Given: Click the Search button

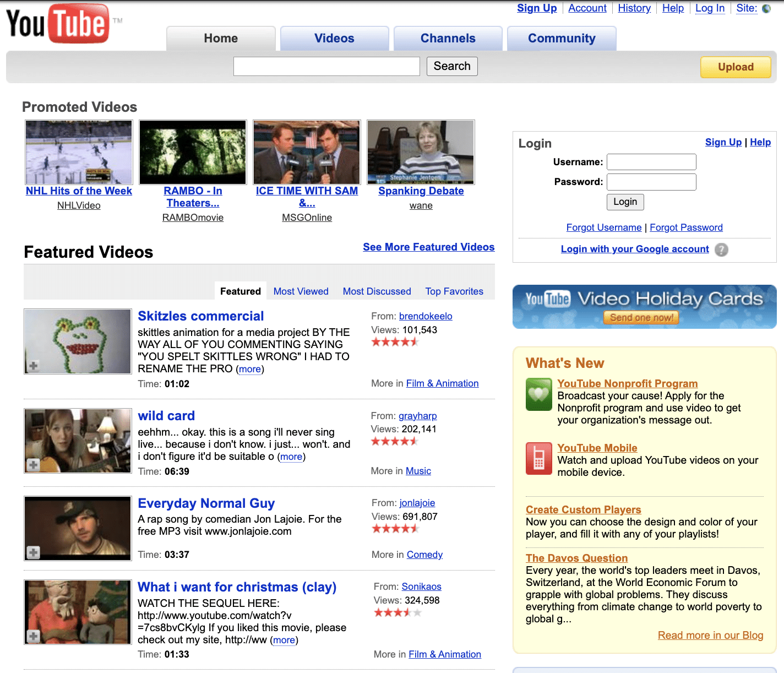Looking at the screenshot, I should point(452,66).
